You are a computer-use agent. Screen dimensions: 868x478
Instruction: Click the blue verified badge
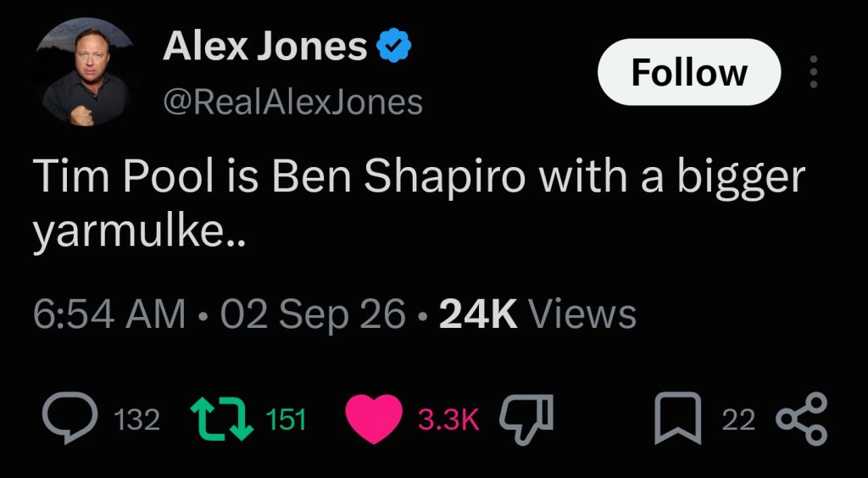[x=393, y=46]
